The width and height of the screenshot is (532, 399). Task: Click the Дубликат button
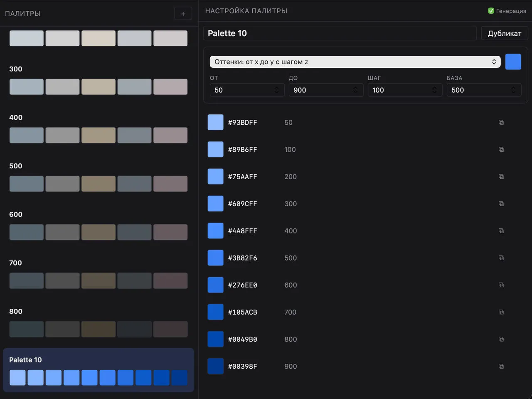tap(505, 33)
